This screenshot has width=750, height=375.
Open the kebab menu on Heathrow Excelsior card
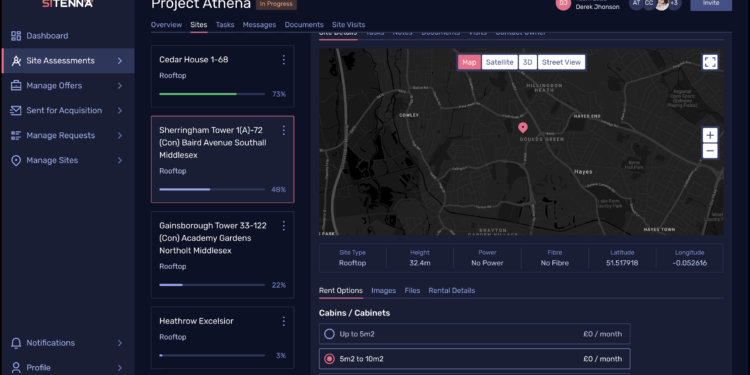pos(284,321)
